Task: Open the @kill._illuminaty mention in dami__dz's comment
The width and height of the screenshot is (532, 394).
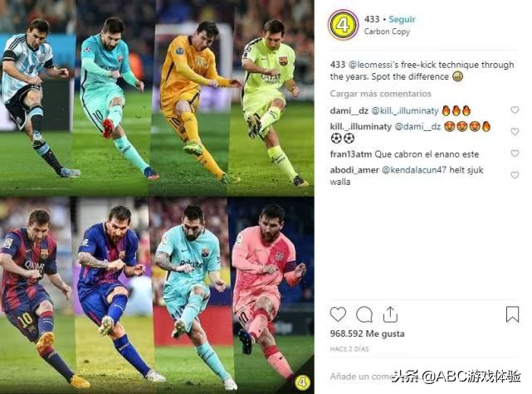Action: (x=405, y=110)
